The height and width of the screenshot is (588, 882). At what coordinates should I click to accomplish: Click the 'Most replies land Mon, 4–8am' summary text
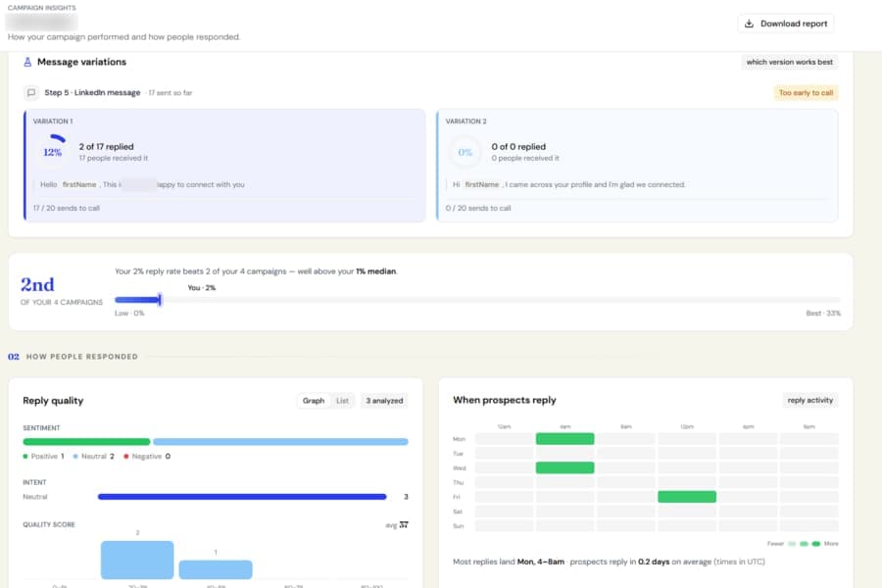[x=509, y=562]
